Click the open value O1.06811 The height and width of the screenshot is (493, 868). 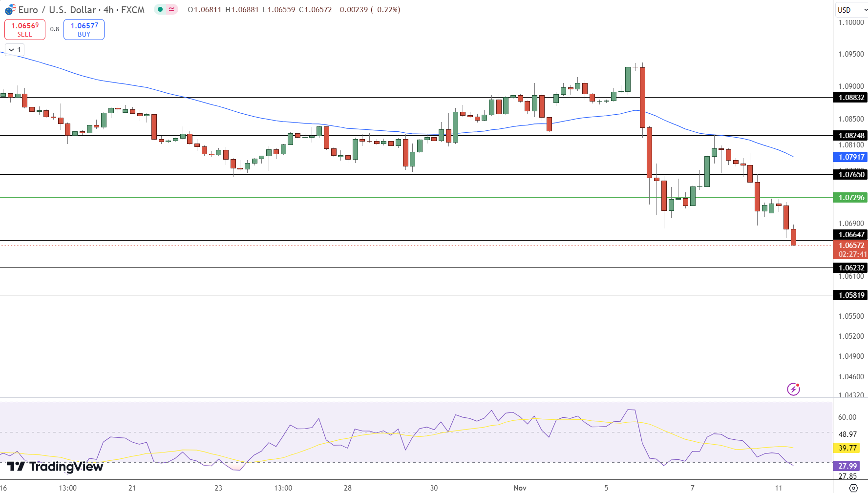pos(204,10)
